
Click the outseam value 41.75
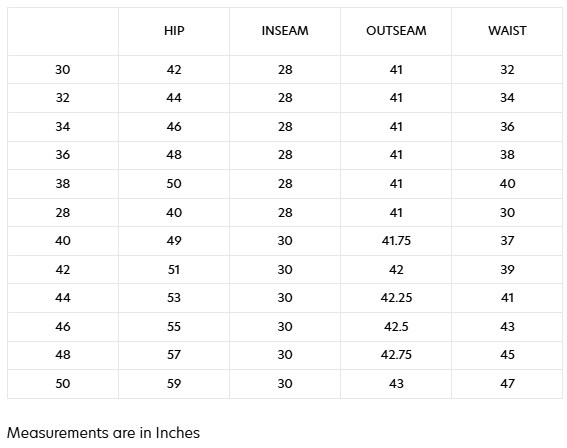click(x=396, y=241)
